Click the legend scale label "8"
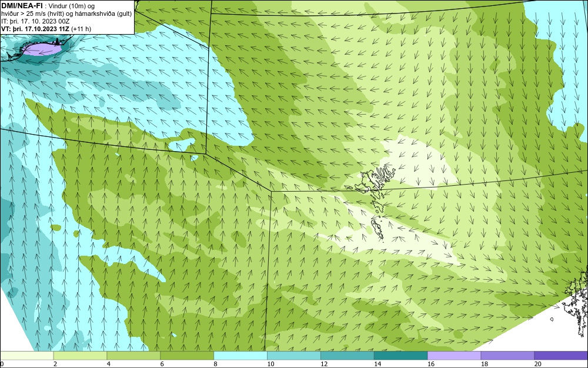Viewport: 588px width, 368px height. tap(216, 364)
